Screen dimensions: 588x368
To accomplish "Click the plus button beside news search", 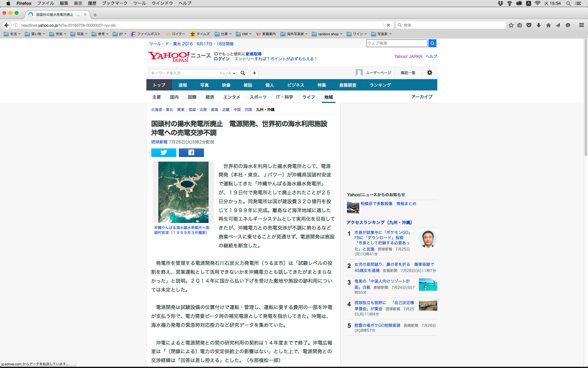I will click(x=254, y=73).
